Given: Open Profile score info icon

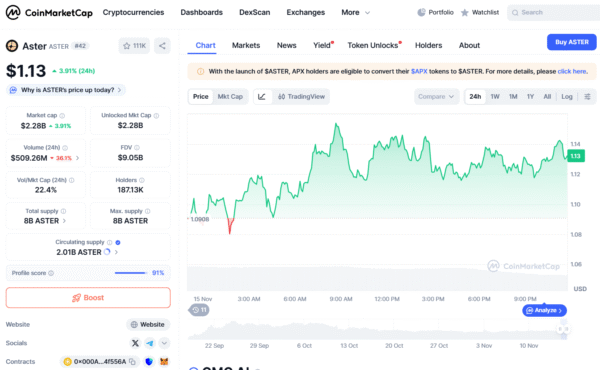Looking at the screenshot, I should click(51, 273).
